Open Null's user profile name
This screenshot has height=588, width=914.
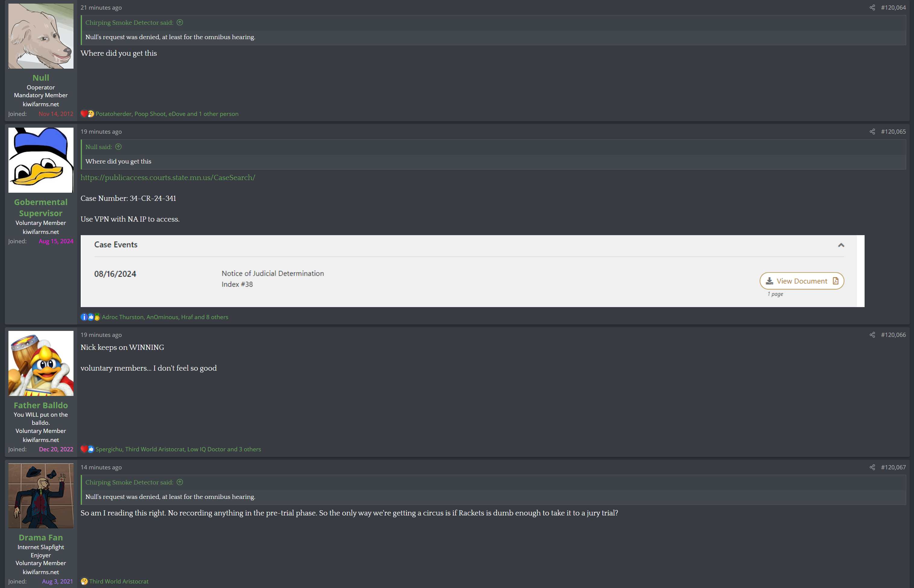pos(41,78)
